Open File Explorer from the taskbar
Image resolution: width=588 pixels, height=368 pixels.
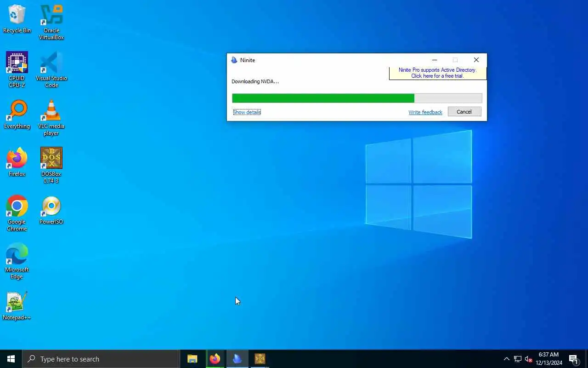[x=192, y=359]
